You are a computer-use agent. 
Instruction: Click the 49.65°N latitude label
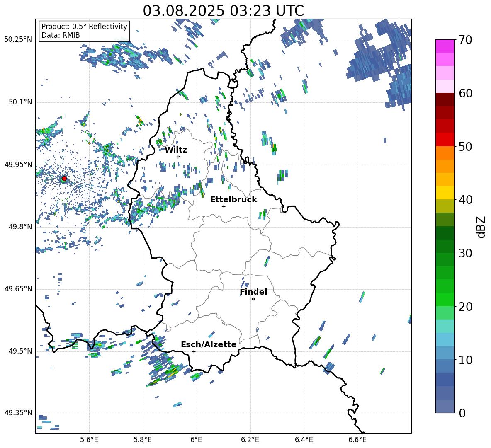pyautogui.click(x=18, y=288)
